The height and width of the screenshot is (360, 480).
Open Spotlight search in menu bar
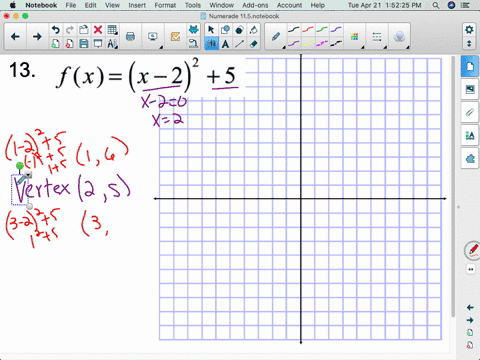click(x=436, y=5)
